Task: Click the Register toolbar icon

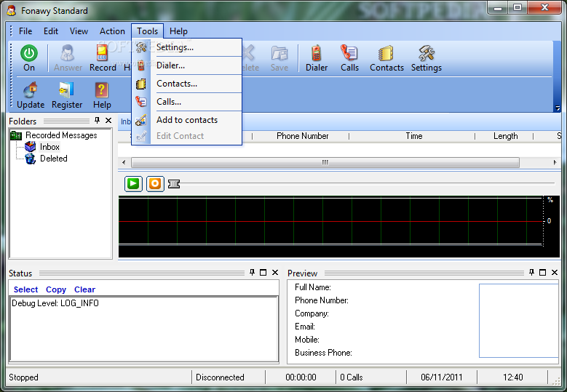Action: tap(67, 95)
